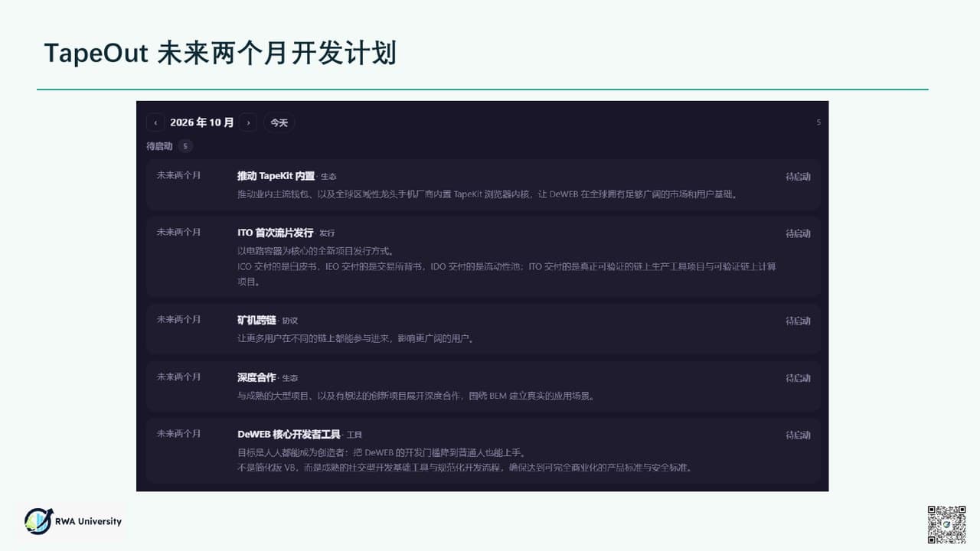The height and width of the screenshot is (551, 980).
Task: Click the description under 推动 TapeKit 内置
Action: tap(488, 194)
